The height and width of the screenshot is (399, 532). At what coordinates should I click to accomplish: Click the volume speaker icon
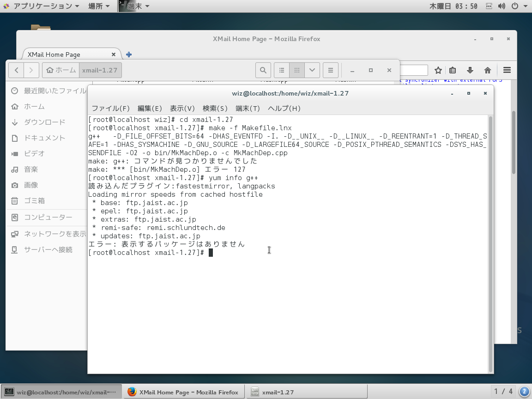[x=502, y=6]
